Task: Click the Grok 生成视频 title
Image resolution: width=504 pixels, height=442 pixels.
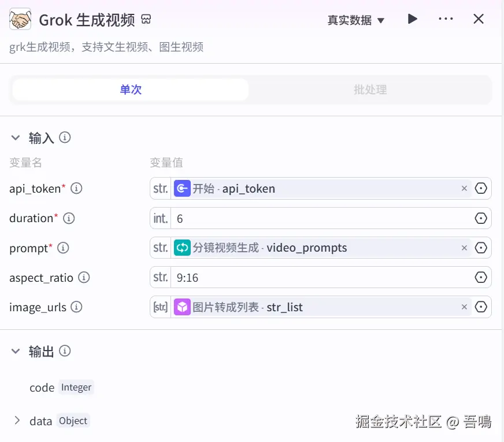Action: 87,20
